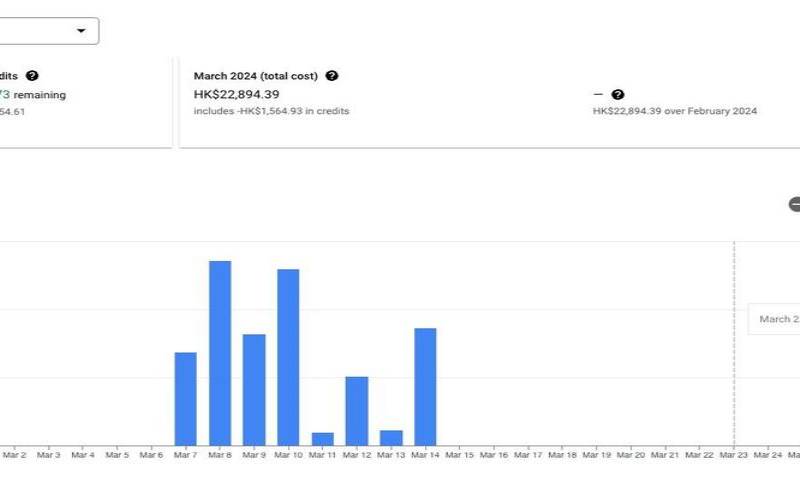The height and width of the screenshot is (500, 800).
Task: Select the short Mar 11 bar
Action: pyautogui.click(x=322, y=439)
